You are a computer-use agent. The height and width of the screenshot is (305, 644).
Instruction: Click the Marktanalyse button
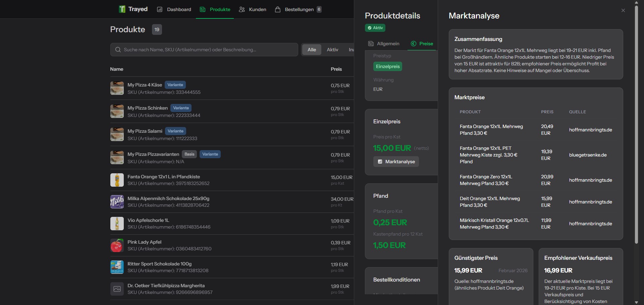396,162
